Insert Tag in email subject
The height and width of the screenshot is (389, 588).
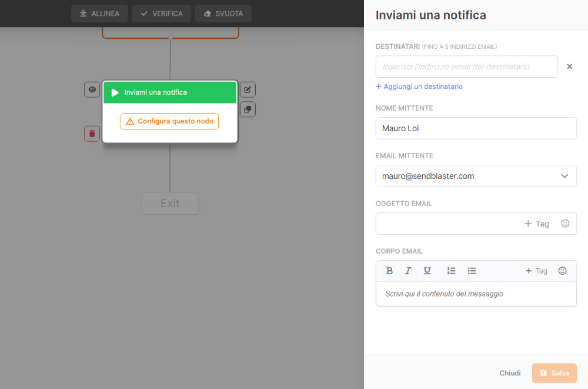(x=537, y=224)
